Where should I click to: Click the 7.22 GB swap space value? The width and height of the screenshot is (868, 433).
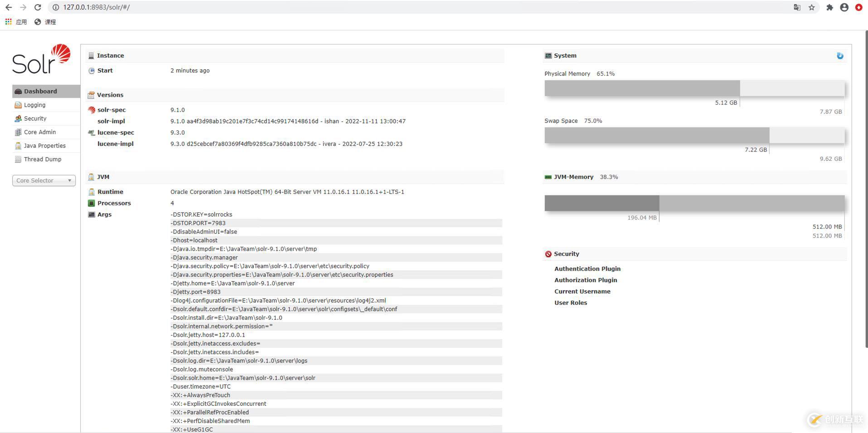point(756,150)
